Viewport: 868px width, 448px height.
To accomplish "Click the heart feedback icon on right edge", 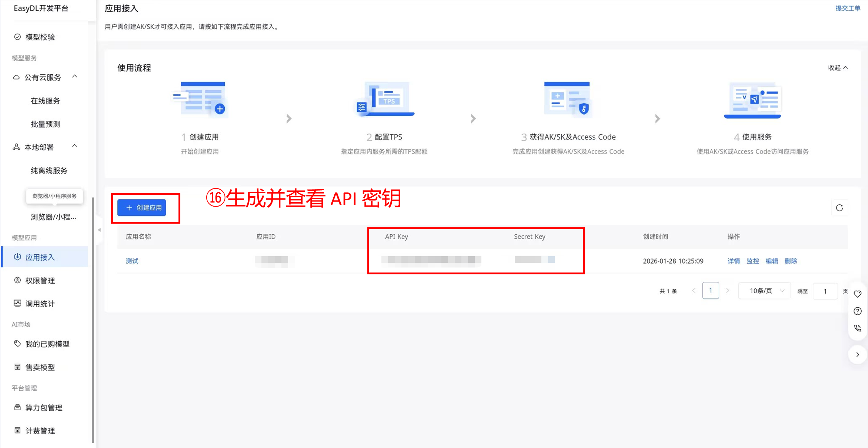I will (857, 294).
